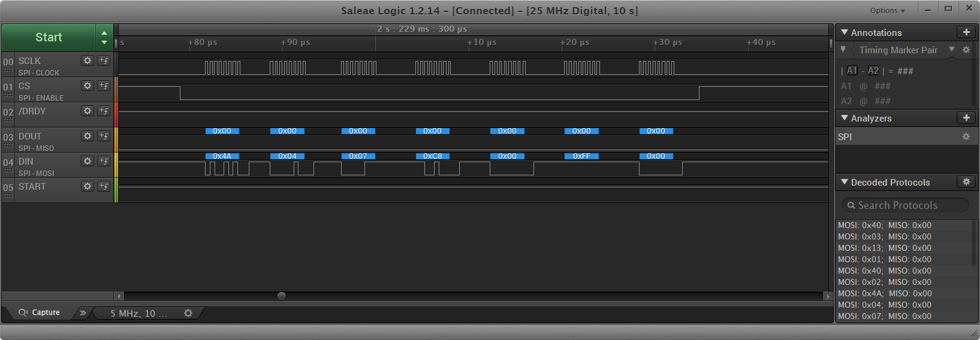Set trigger on START channel

click(x=104, y=186)
